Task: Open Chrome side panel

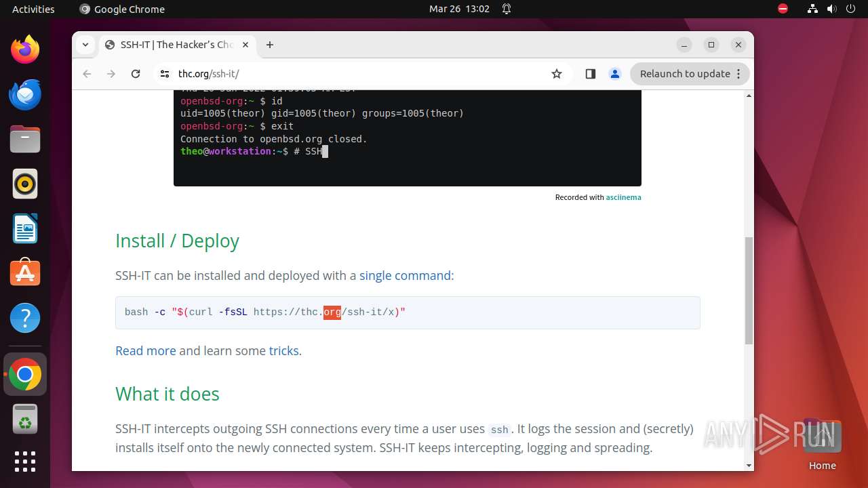Action: (x=590, y=74)
